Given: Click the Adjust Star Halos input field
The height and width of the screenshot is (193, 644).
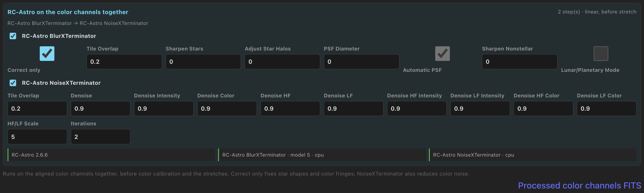Looking at the screenshot, I should pyautogui.click(x=282, y=62).
